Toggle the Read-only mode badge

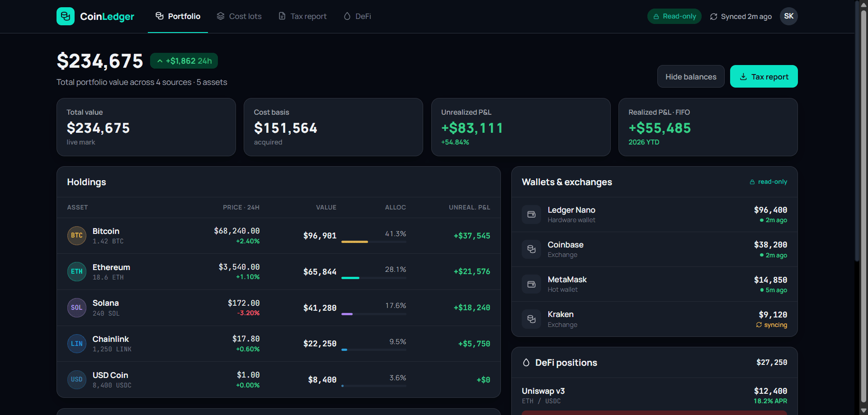pos(675,16)
